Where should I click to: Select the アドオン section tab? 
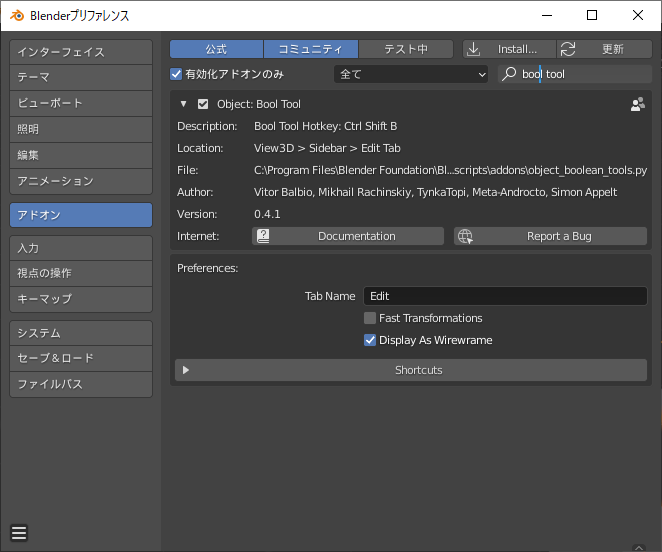coord(81,215)
